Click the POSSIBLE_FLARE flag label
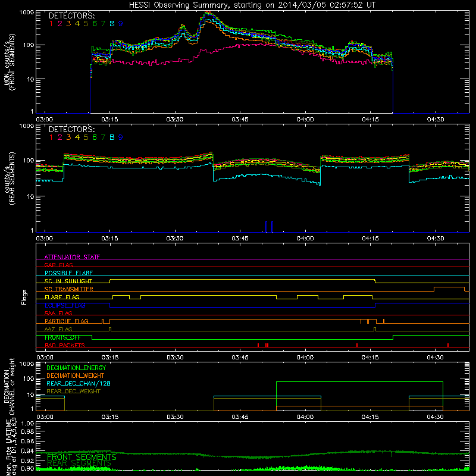Screen dimensions: 476x476 coord(68,273)
